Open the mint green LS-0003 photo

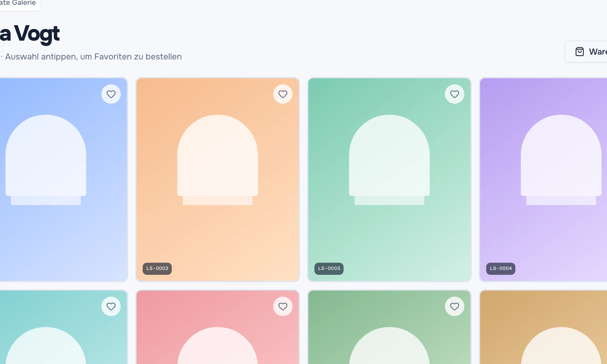click(389, 180)
